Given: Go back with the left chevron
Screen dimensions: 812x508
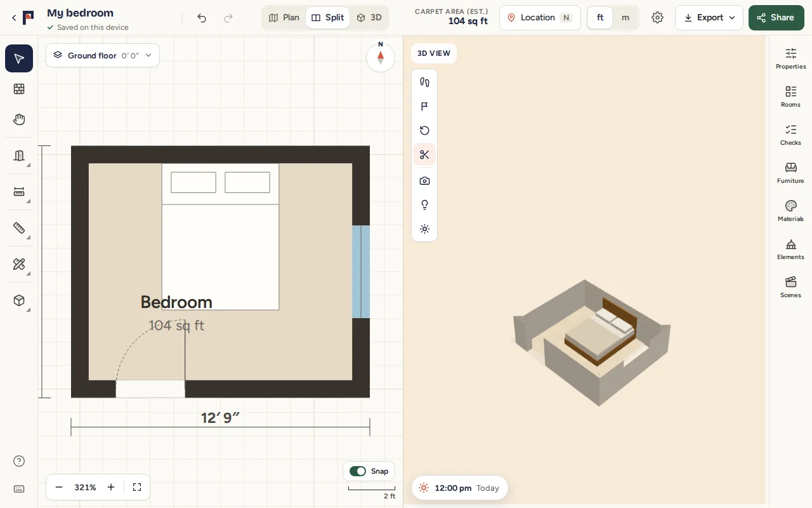Looking at the screenshot, I should click(14, 18).
